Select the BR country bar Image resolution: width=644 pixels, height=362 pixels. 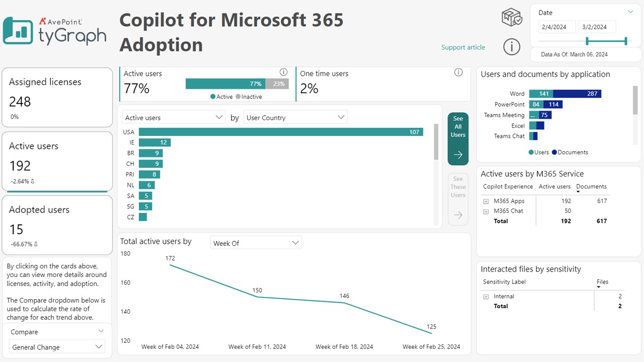[x=150, y=153]
